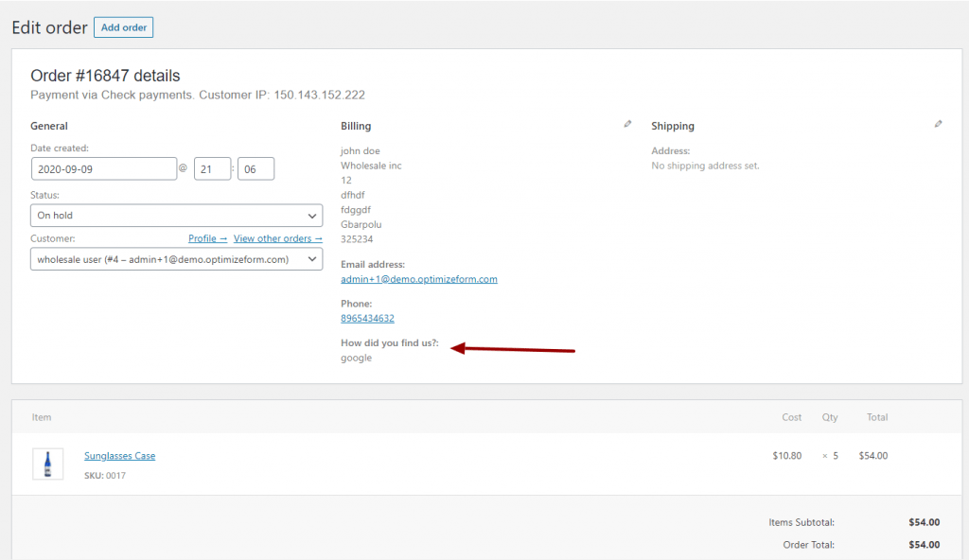This screenshot has height=560, width=969.
Task: Click the Qty column header
Action: click(x=830, y=417)
